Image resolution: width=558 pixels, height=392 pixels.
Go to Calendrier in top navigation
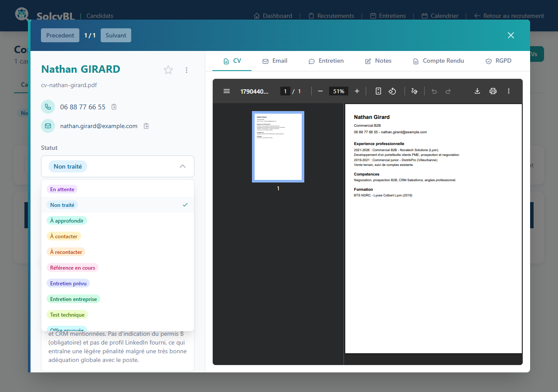[440, 16]
